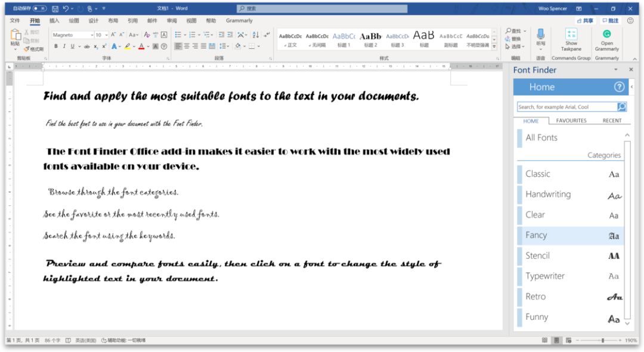Click the Undo arrow icon
Image resolution: width=644 pixels, height=352 pixels.
(x=66, y=8)
